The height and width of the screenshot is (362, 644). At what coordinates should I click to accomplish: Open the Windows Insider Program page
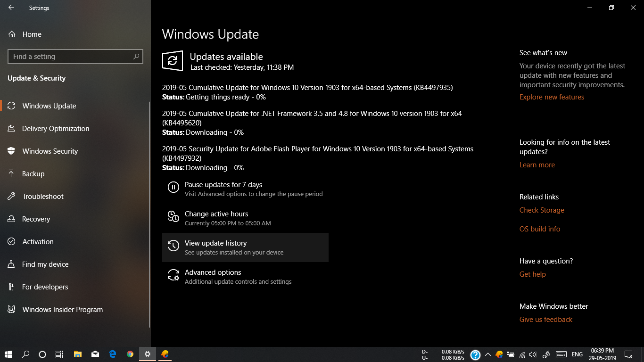coord(62,309)
